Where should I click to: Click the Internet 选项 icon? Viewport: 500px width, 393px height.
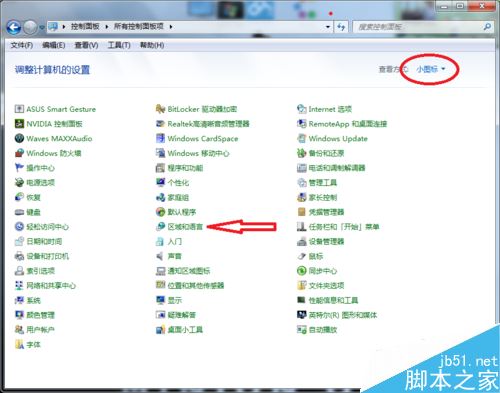[301, 109]
